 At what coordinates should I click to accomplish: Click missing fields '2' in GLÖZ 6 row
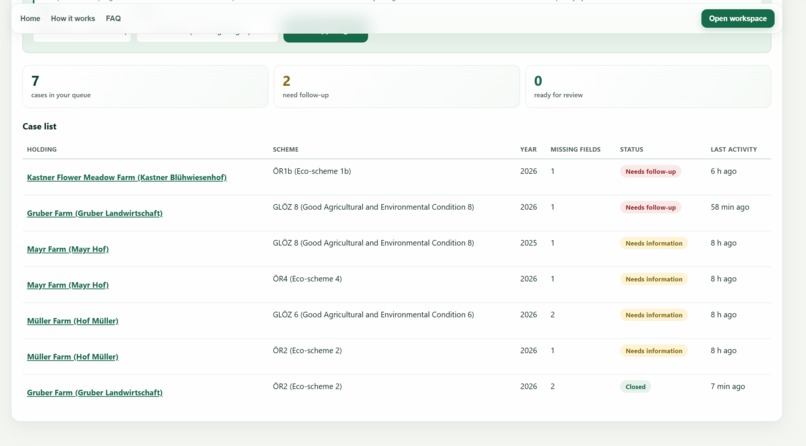(x=553, y=314)
